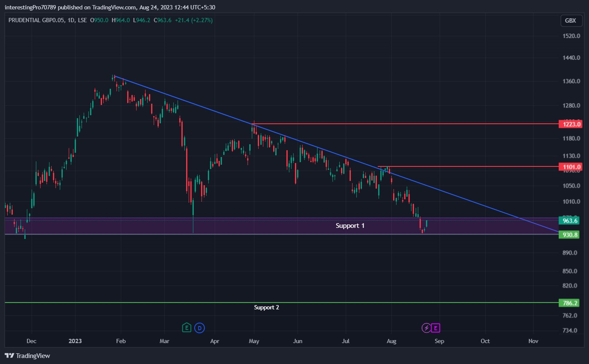
Task: Click the +21.4 (+2.27%) change value
Action: [x=193, y=20]
